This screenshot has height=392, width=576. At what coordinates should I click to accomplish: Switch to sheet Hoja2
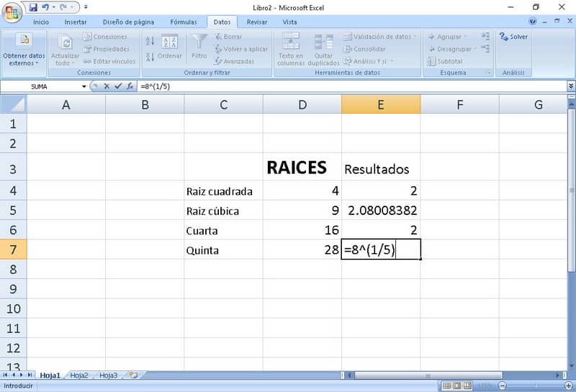pos(79,375)
